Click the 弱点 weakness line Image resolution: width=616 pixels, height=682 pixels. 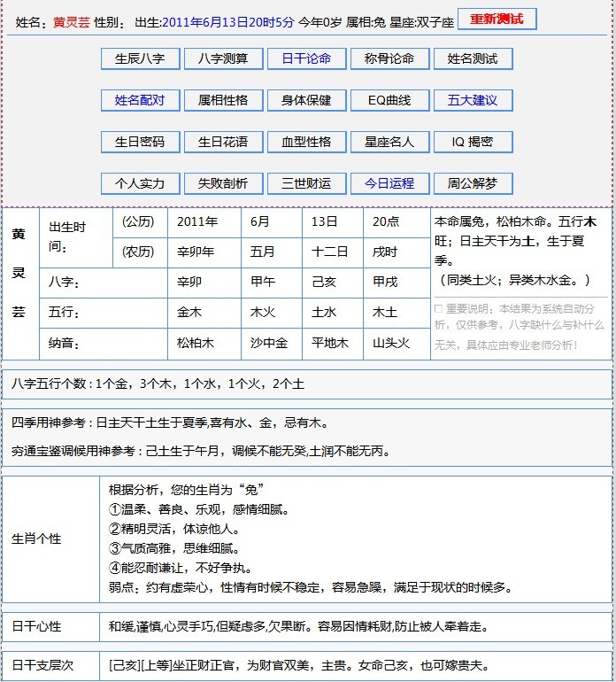click(312, 587)
